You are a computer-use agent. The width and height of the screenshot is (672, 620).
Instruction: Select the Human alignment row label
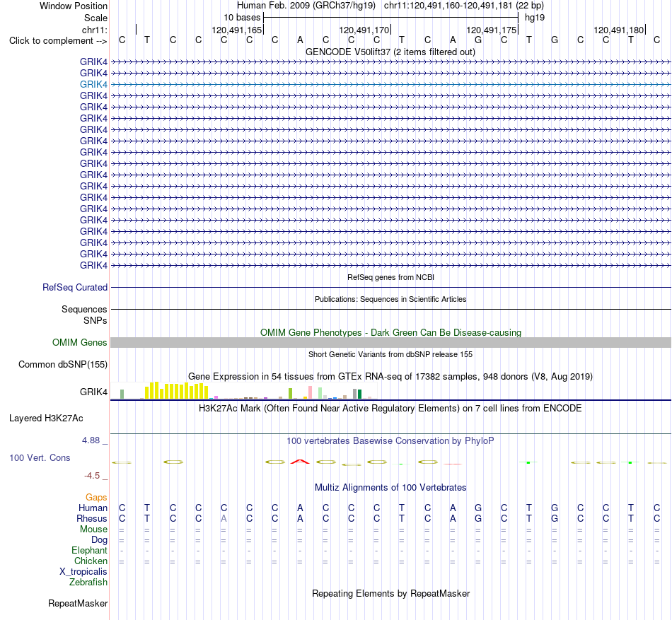point(93,508)
